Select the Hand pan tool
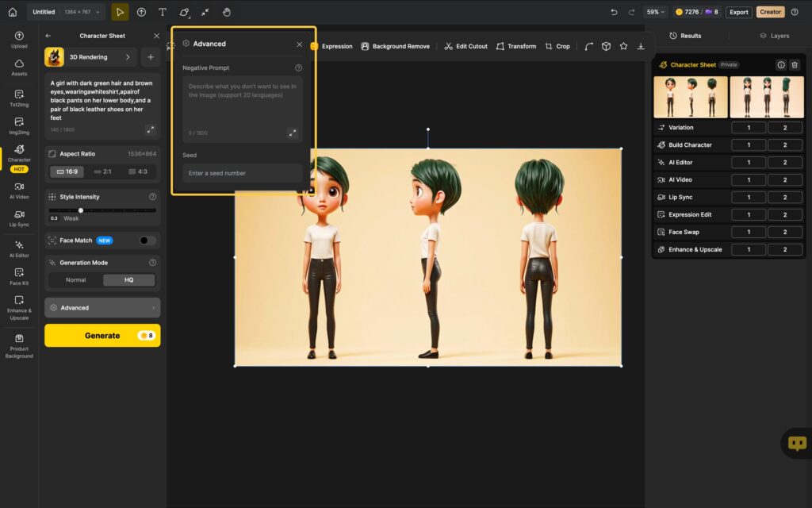 (x=227, y=12)
